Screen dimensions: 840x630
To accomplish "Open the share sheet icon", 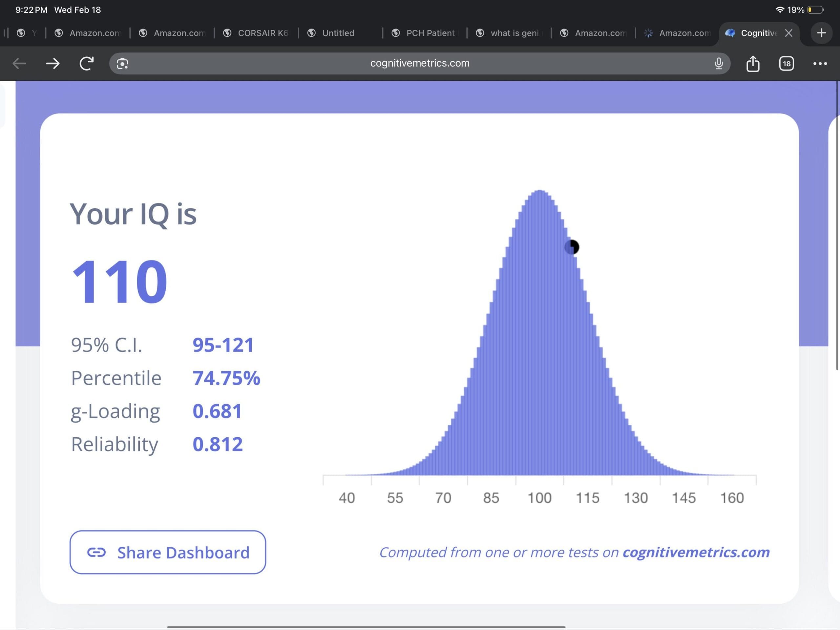I will tap(753, 63).
